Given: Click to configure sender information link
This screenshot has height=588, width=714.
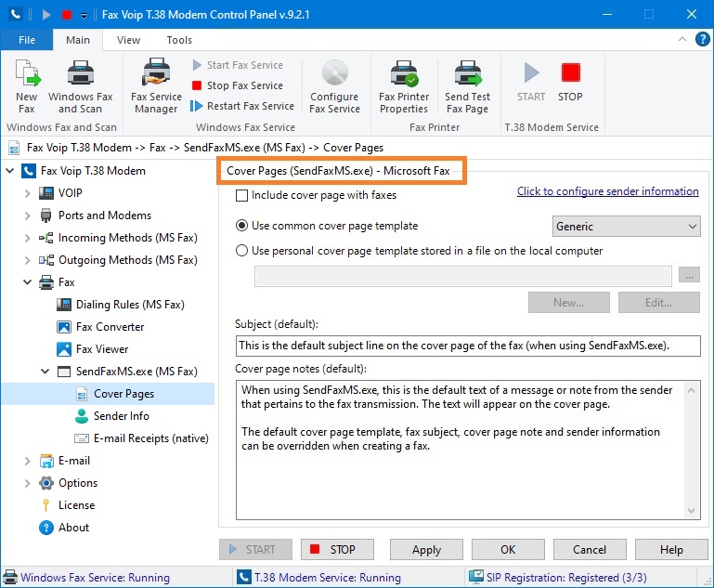Looking at the screenshot, I should click(x=608, y=191).
